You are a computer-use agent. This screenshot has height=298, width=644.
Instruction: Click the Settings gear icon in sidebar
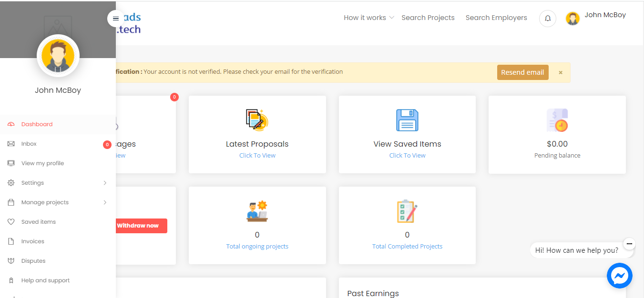click(x=11, y=183)
